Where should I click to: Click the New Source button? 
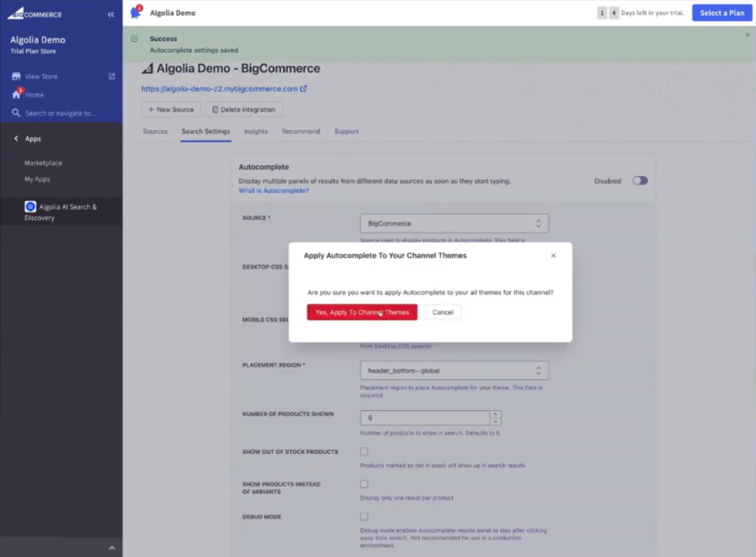click(x=171, y=110)
